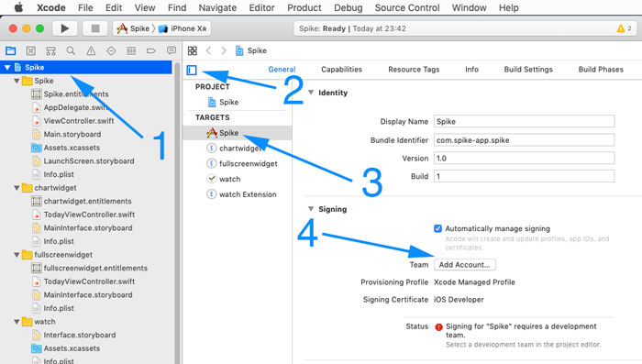Choose iPhone XR run destination

coord(183,28)
